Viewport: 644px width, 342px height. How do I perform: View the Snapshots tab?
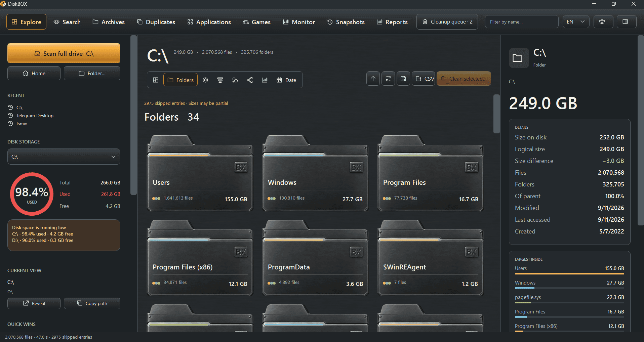pyautogui.click(x=346, y=22)
